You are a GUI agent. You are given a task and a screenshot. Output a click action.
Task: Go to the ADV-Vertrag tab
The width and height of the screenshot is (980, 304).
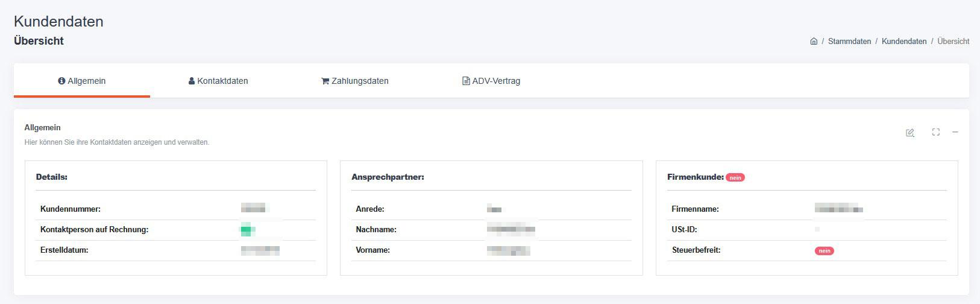point(491,81)
